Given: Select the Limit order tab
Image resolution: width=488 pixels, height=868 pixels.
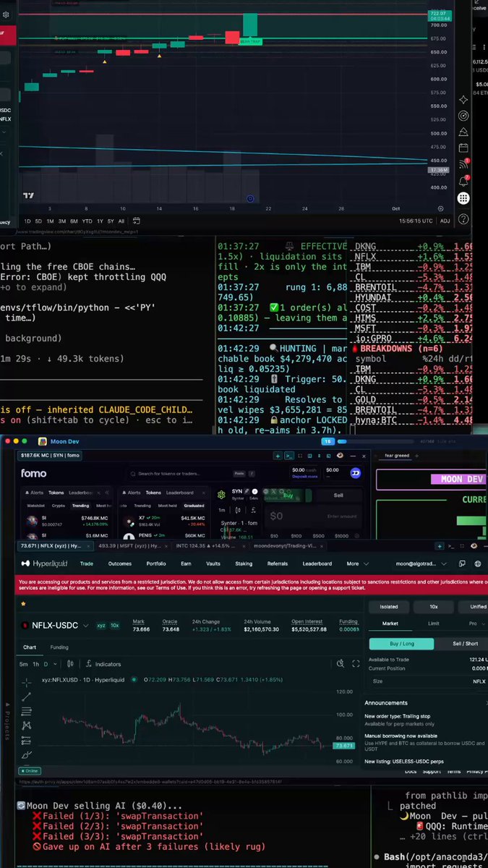Looking at the screenshot, I should pyautogui.click(x=433, y=623).
